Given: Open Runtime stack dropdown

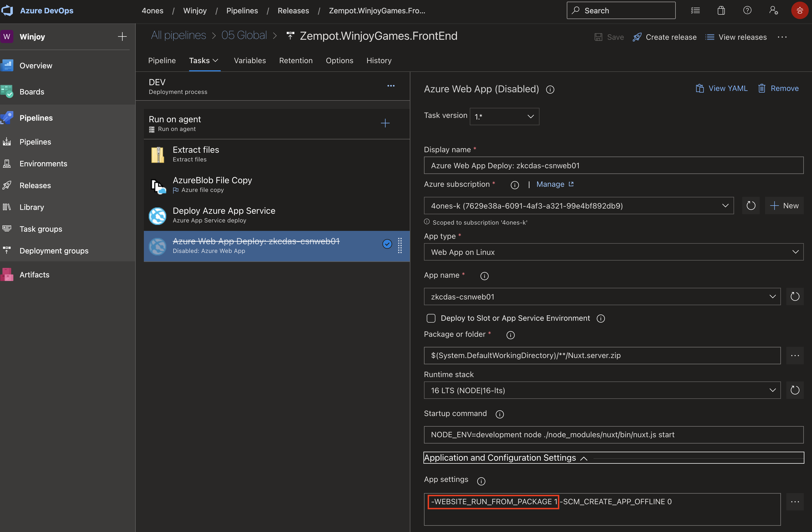Looking at the screenshot, I should [x=602, y=390].
